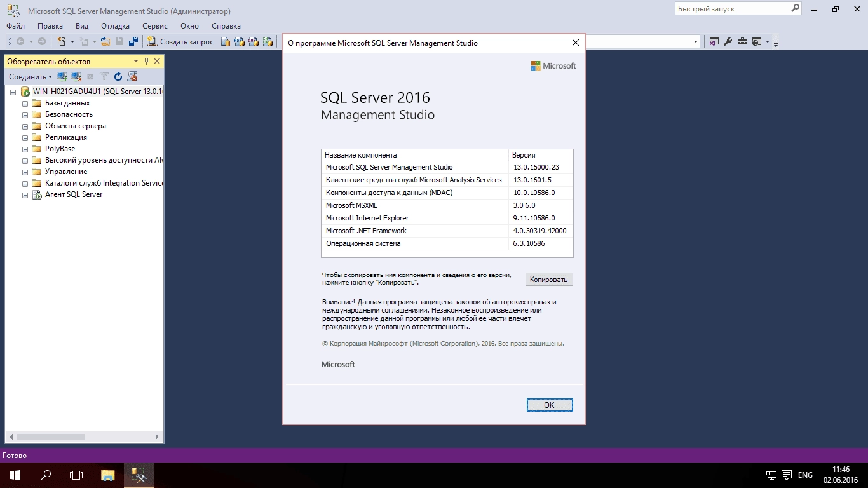
Task: Click the New Project toolbar icon
Action: tap(62, 41)
